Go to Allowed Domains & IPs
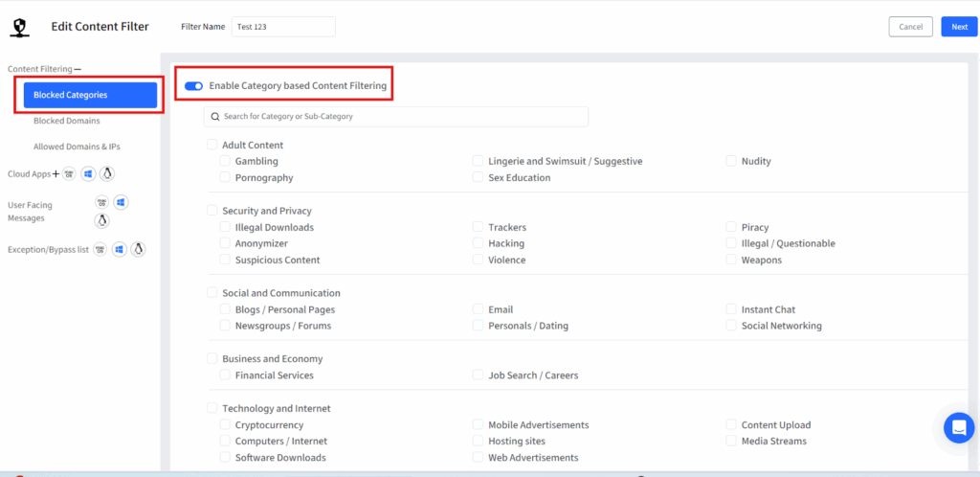Image resolution: width=980 pixels, height=477 pixels. tap(77, 147)
